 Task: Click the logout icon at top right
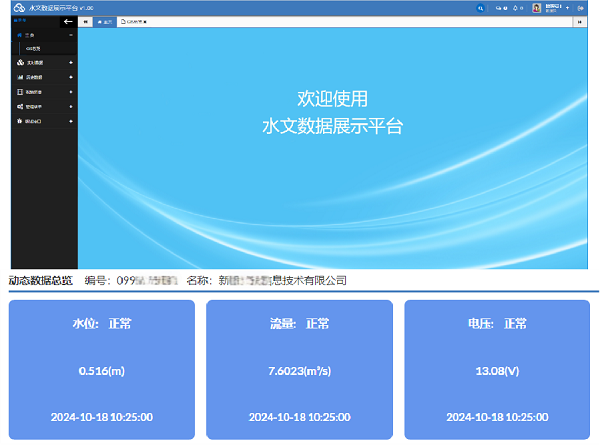581,7
